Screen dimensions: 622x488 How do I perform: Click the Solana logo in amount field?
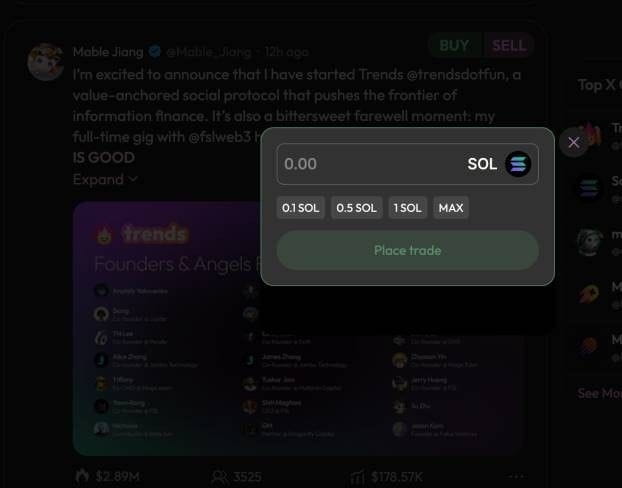pos(518,164)
